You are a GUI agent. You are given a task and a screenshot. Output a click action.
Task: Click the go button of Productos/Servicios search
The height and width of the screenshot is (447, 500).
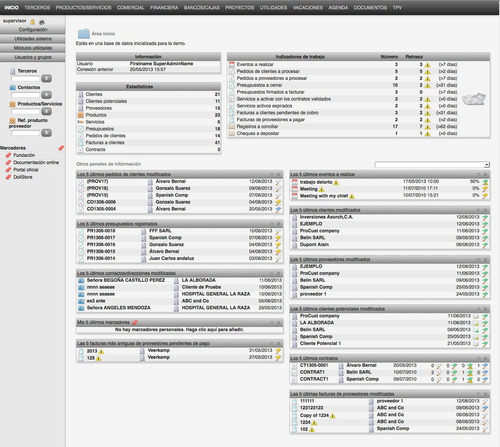(x=46, y=111)
